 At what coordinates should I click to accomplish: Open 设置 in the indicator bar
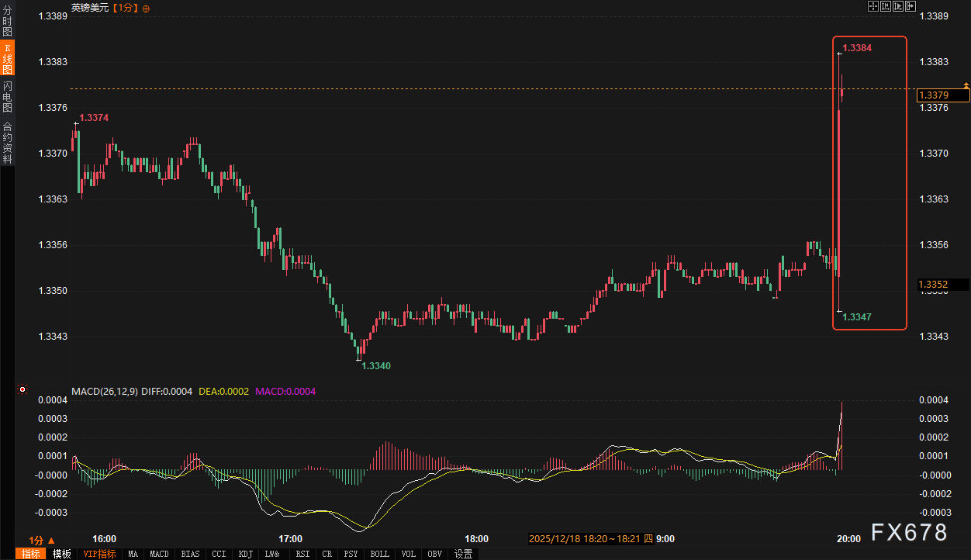(x=464, y=554)
